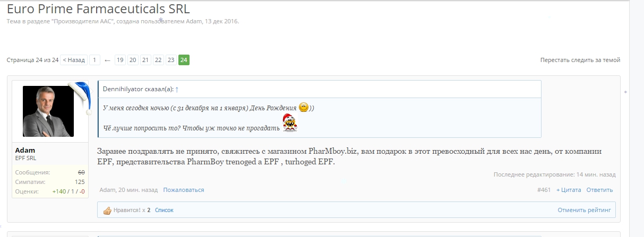Click the up arrow next to quoted username
The image size is (644, 237).
point(177,90)
